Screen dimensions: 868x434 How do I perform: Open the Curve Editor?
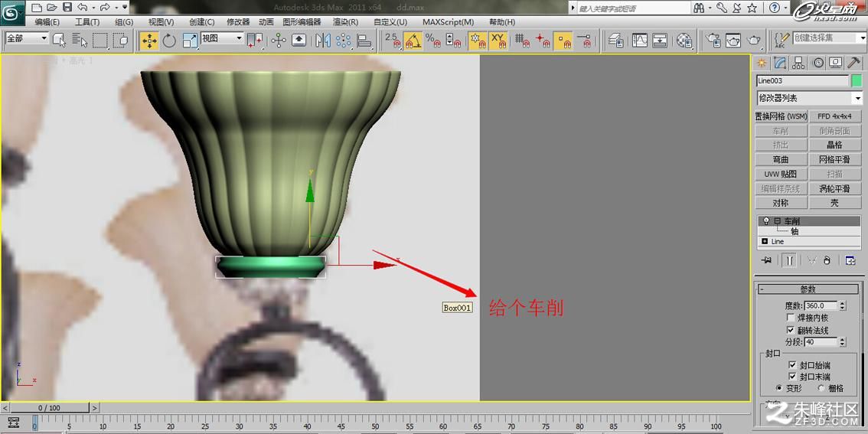640,40
